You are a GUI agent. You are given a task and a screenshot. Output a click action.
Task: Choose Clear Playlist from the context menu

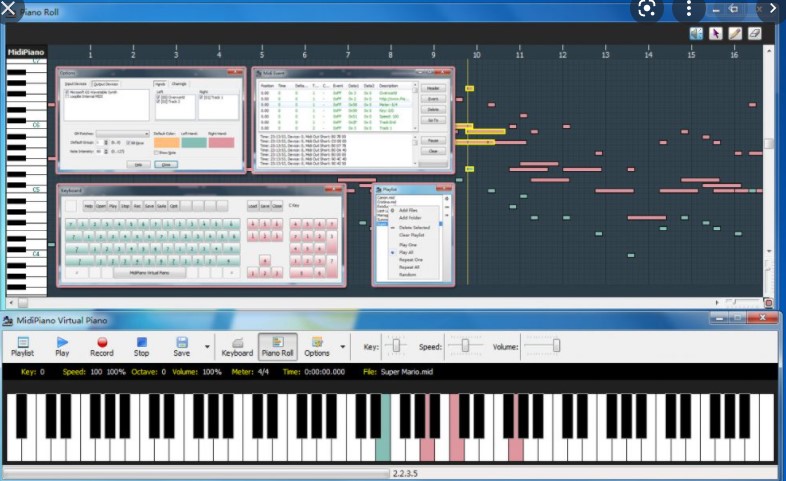(x=412, y=235)
